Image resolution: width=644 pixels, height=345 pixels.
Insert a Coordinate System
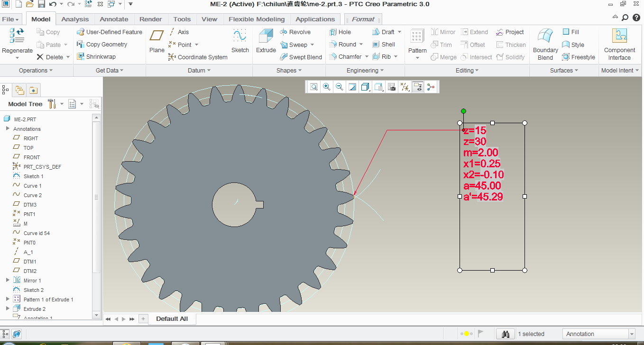(198, 57)
